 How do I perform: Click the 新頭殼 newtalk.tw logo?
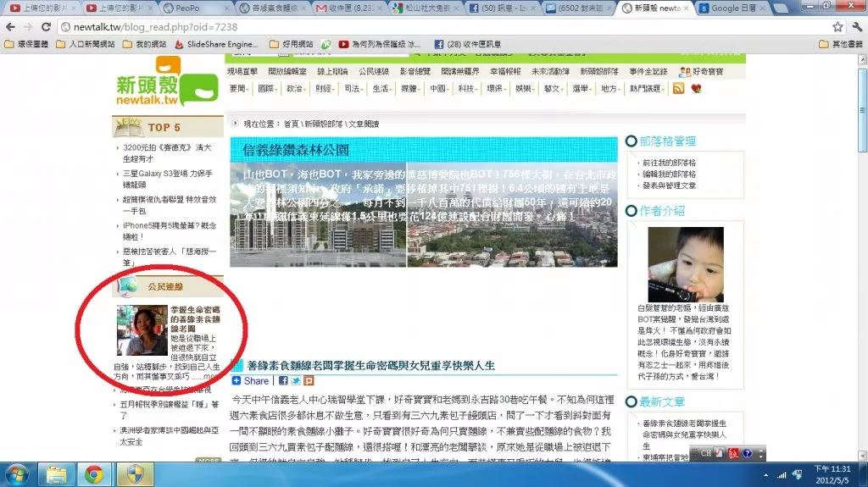tap(167, 82)
